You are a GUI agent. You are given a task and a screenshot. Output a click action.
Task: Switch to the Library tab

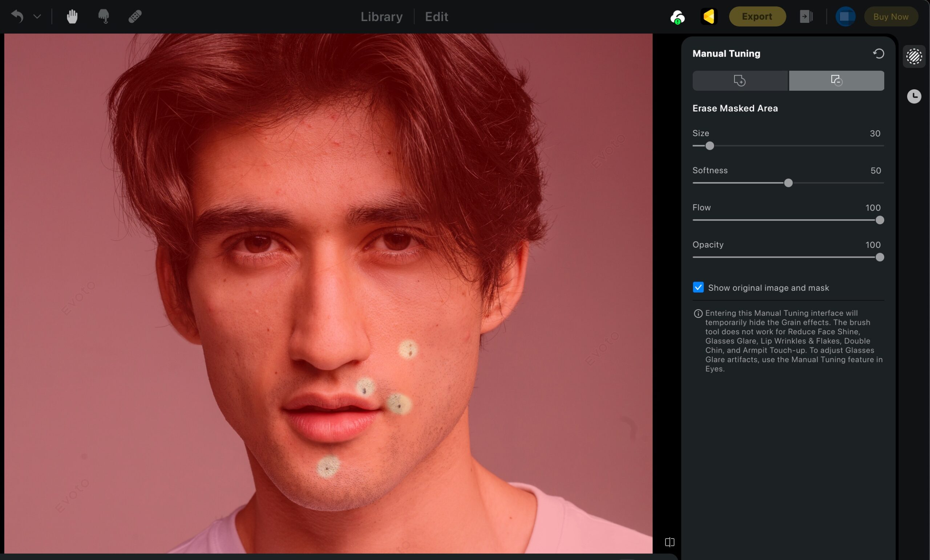point(381,17)
